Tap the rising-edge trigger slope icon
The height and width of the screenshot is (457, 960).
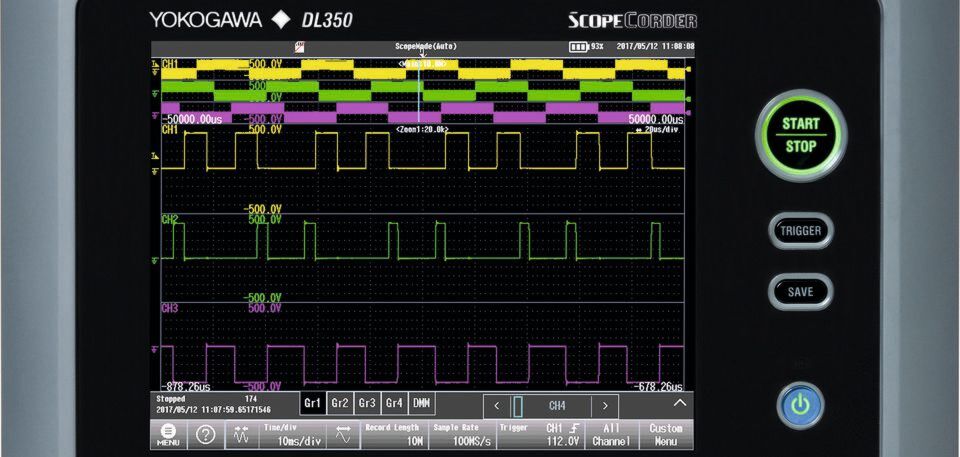(575, 428)
